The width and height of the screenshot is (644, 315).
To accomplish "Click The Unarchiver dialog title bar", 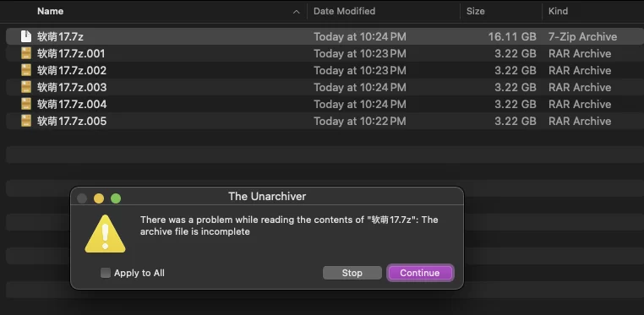I will (x=267, y=197).
